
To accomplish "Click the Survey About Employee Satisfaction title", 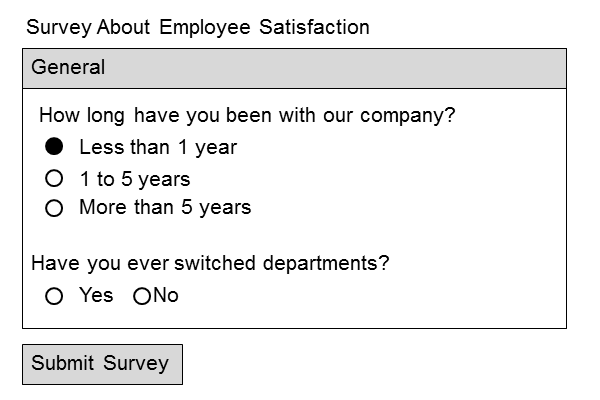I will (198, 27).
